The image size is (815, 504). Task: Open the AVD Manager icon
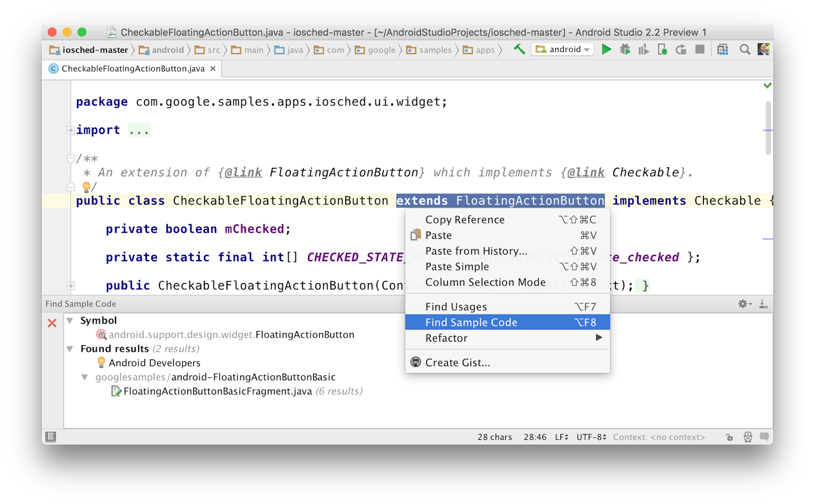point(722,49)
